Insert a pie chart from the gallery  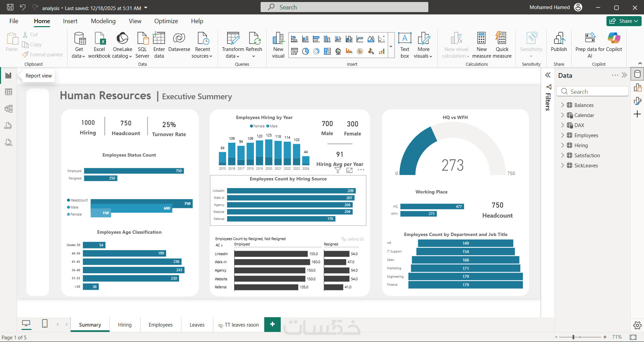pyautogui.click(x=305, y=51)
